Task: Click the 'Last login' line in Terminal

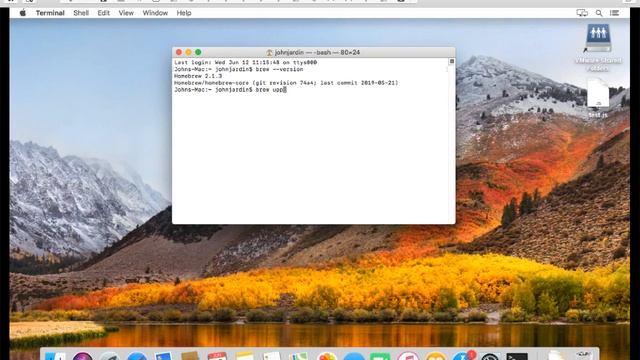Action: 245,62
